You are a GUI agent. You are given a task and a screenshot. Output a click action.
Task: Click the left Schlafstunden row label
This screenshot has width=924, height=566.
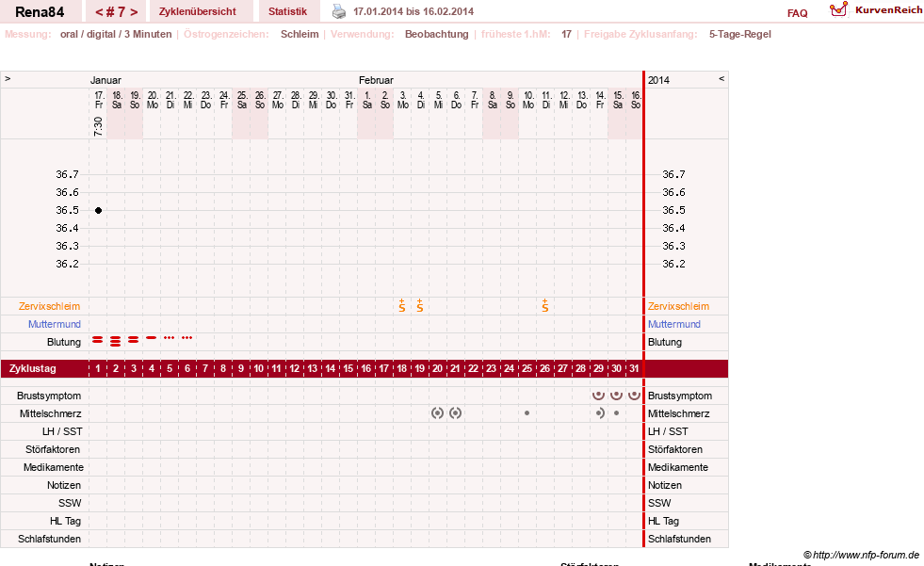[x=50, y=539]
